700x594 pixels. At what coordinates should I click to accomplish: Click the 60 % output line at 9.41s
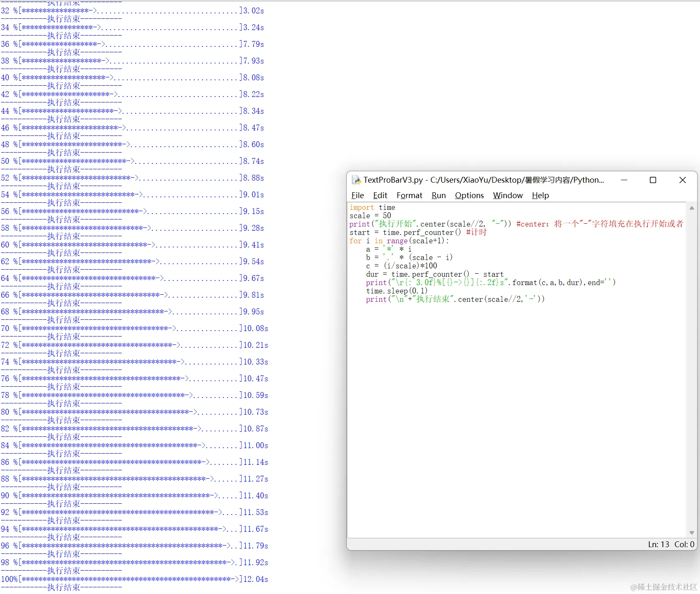tap(132, 245)
